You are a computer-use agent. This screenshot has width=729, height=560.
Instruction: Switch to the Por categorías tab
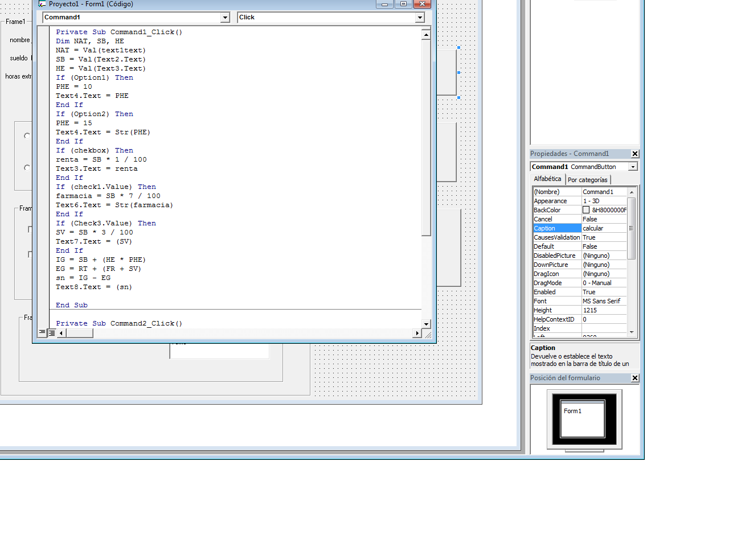588,180
